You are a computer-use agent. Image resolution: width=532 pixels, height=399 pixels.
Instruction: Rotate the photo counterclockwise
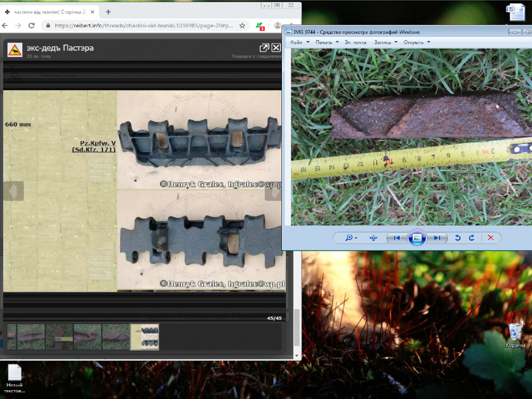point(458,238)
